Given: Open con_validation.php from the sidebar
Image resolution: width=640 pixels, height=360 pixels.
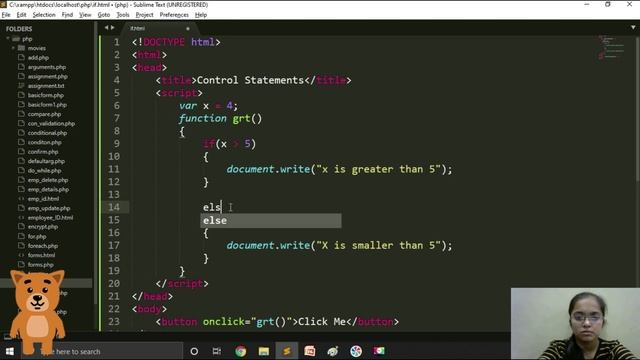Looking at the screenshot, I should pos(51,123).
